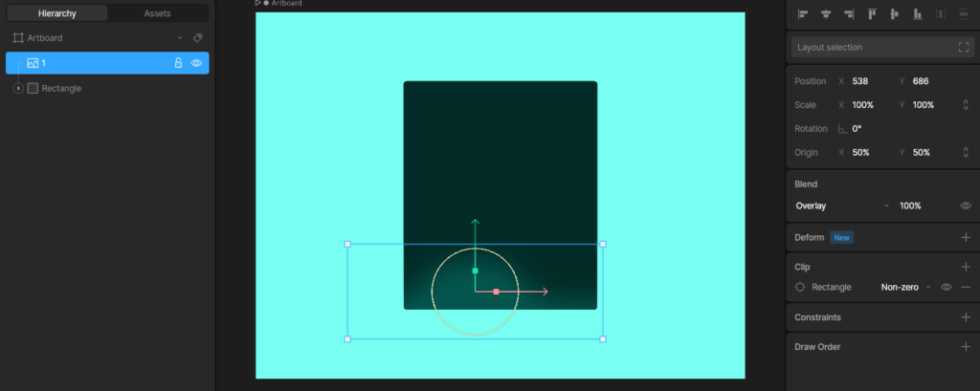Edit the Scale X value
Image resolution: width=980 pixels, height=391 pixels.
pyautogui.click(x=862, y=105)
